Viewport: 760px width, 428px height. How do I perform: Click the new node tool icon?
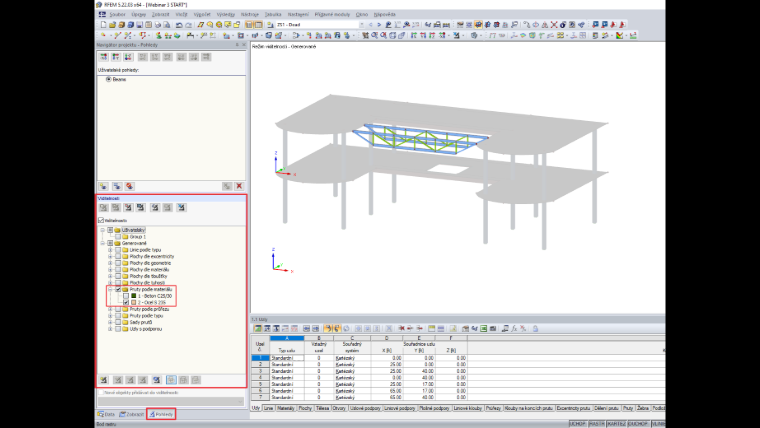(x=103, y=35)
